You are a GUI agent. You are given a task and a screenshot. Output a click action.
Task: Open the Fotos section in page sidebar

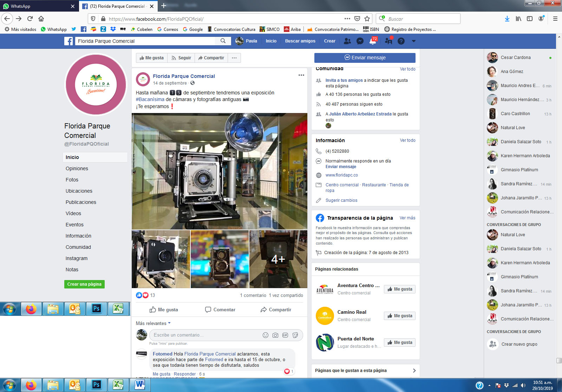(72, 180)
